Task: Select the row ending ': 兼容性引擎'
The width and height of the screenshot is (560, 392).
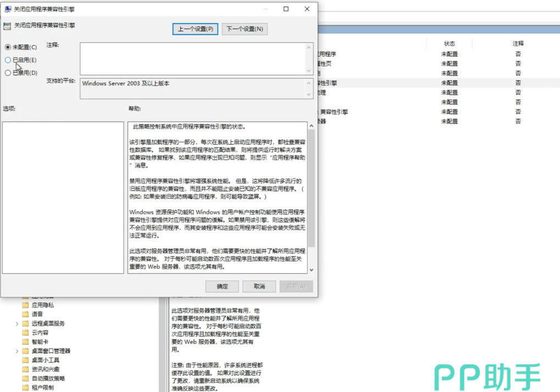Action: (439, 112)
